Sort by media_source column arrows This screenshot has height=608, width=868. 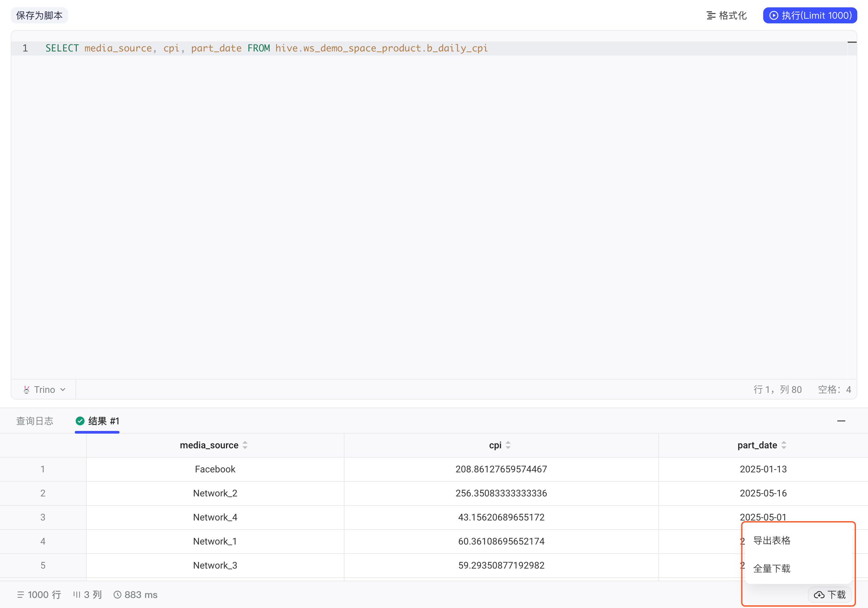coord(245,445)
